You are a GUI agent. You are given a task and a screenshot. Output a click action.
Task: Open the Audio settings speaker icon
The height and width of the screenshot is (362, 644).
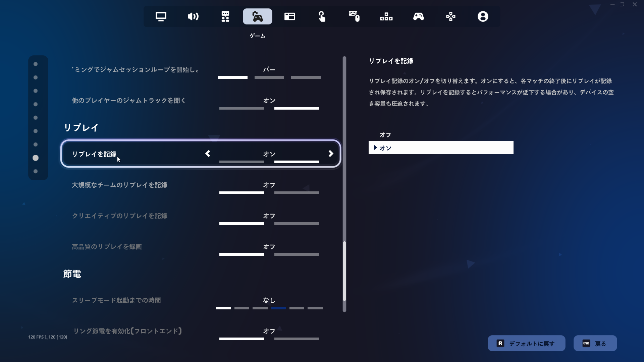coord(193,16)
